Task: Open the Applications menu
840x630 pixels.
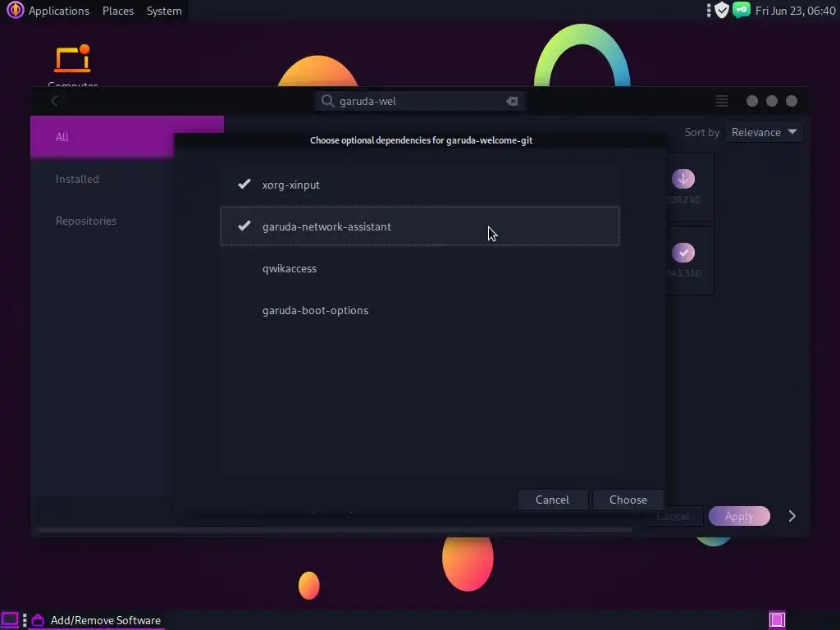Action: [x=59, y=11]
